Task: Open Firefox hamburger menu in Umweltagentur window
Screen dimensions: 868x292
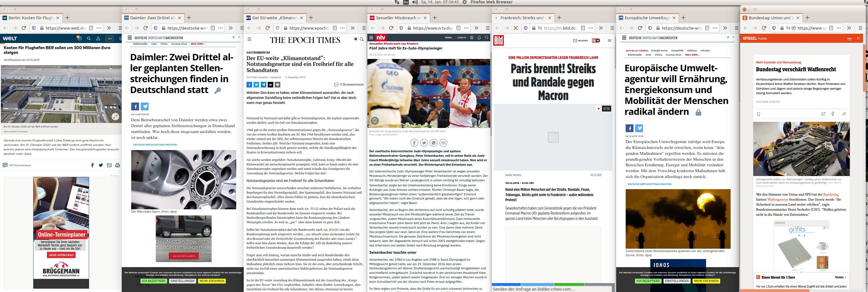Action: coord(736,28)
